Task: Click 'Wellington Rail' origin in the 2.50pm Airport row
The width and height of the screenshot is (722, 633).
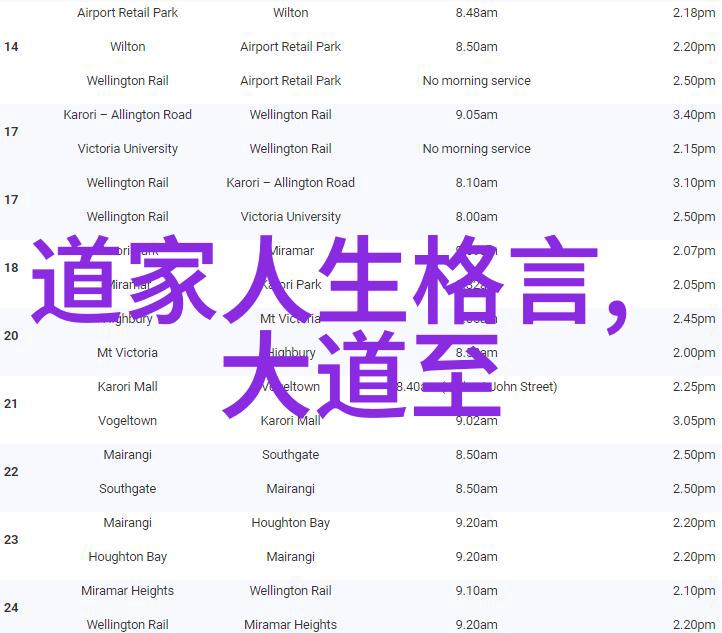Action: pyautogui.click(x=128, y=81)
